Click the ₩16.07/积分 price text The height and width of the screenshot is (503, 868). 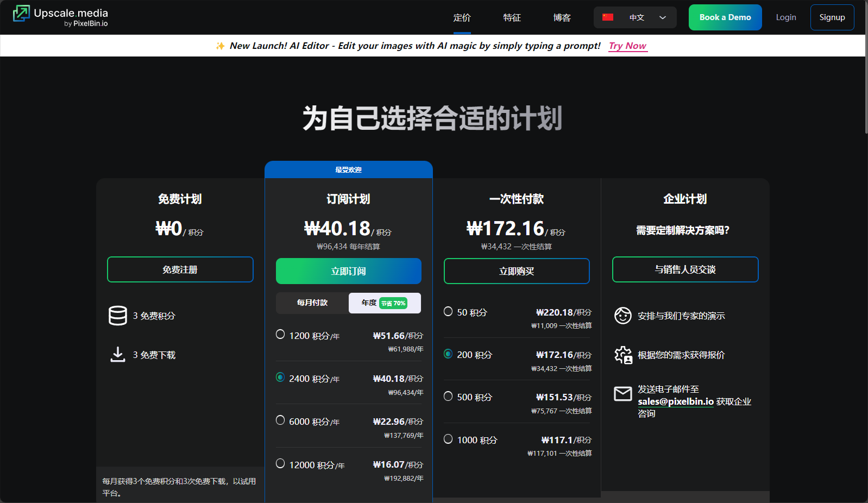tap(398, 465)
